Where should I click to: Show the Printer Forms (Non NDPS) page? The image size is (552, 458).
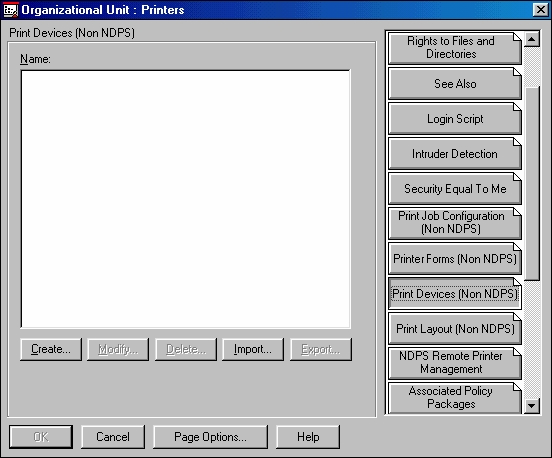point(454,259)
